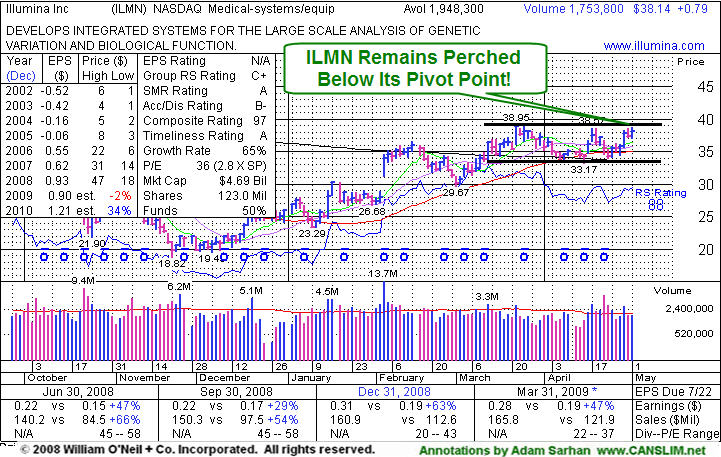Select the Group RS Rating row
The width and height of the screenshot is (721, 457).
pos(205,76)
